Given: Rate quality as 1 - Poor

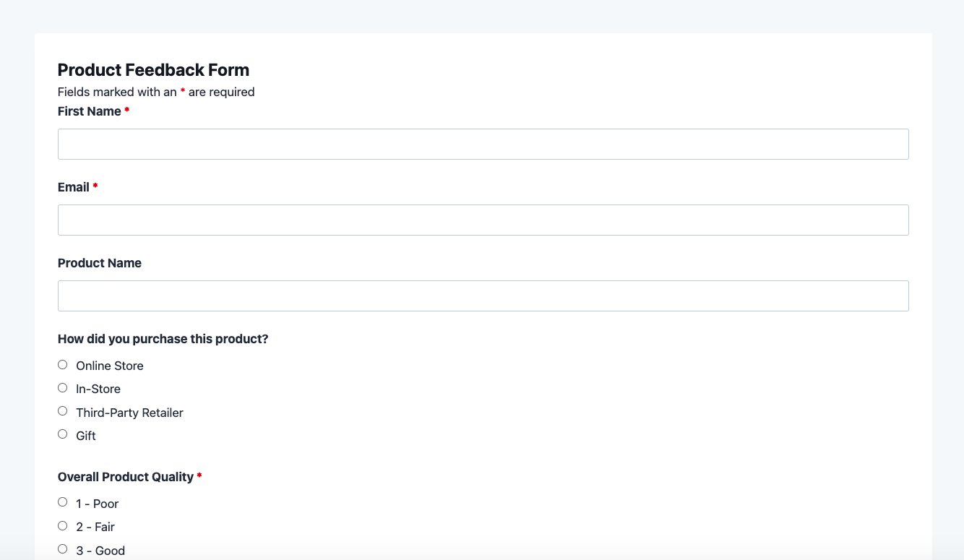Looking at the screenshot, I should point(63,502).
